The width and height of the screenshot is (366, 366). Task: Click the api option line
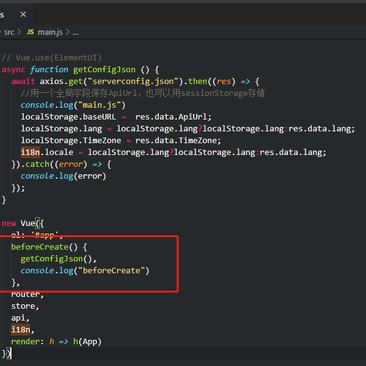click(20, 318)
